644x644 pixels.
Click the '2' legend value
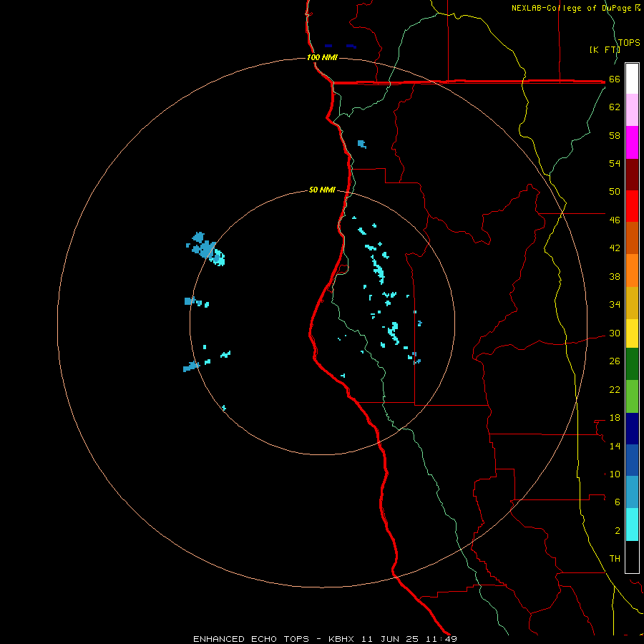(x=618, y=531)
